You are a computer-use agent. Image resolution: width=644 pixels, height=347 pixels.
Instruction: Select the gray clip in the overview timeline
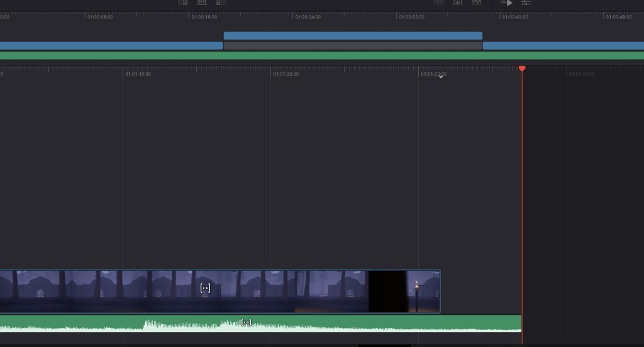352,46
